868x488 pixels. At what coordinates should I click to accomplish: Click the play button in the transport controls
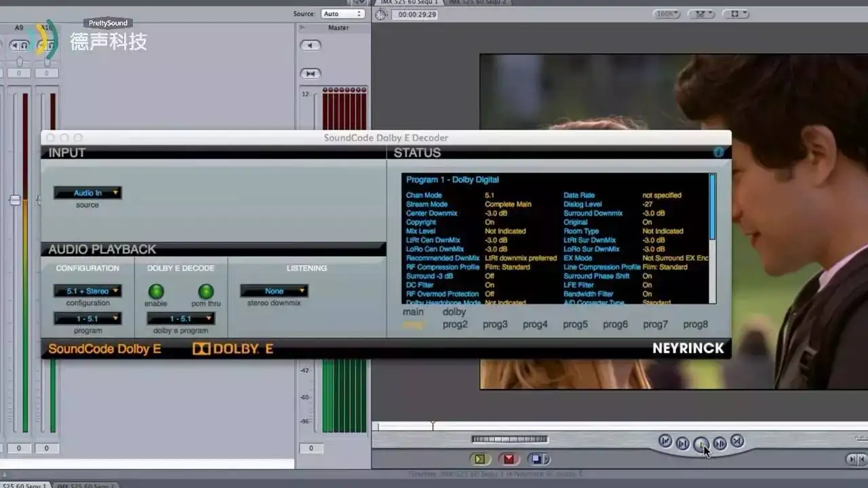point(702,442)
